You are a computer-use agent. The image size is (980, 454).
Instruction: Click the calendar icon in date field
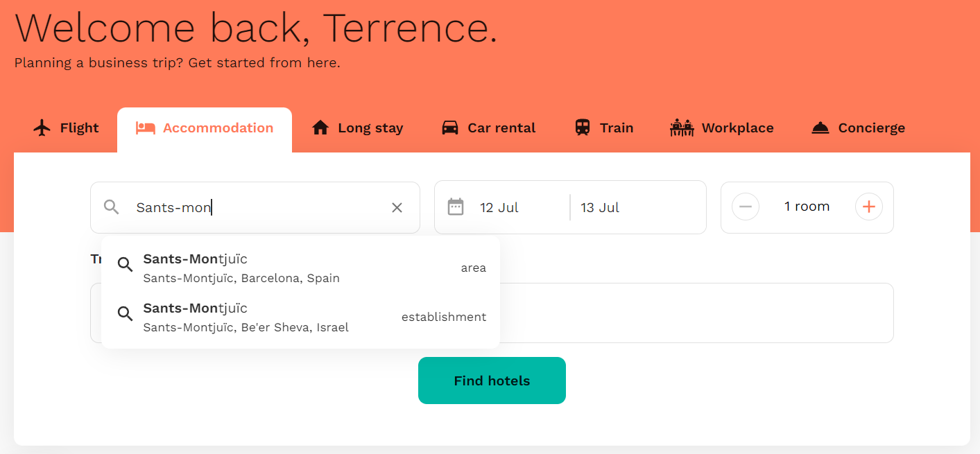[456, 207]
